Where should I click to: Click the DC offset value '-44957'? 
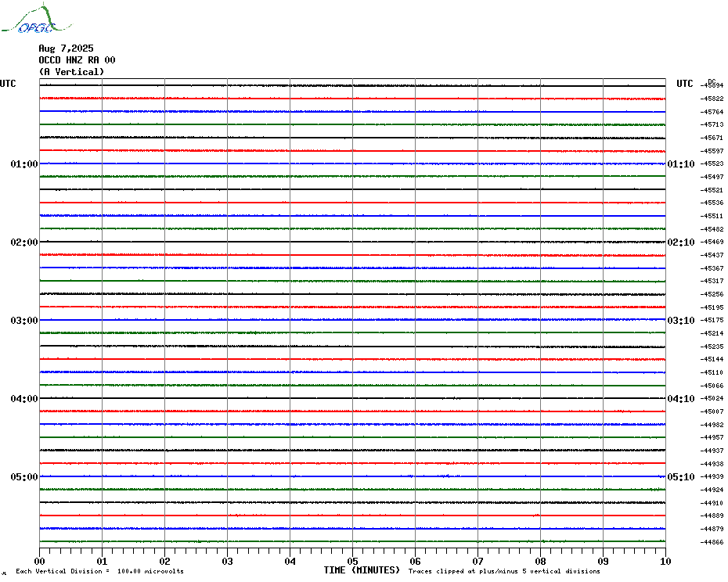(x=712, y=437)
